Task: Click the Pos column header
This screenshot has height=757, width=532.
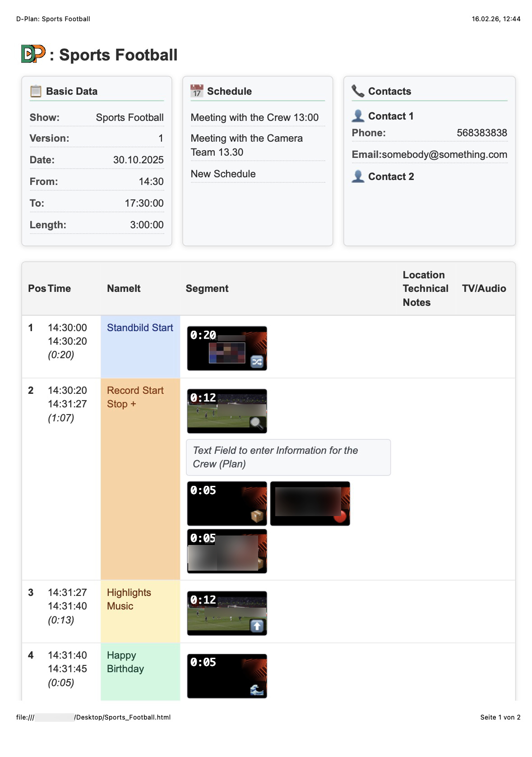Action: tap(37, 288)
